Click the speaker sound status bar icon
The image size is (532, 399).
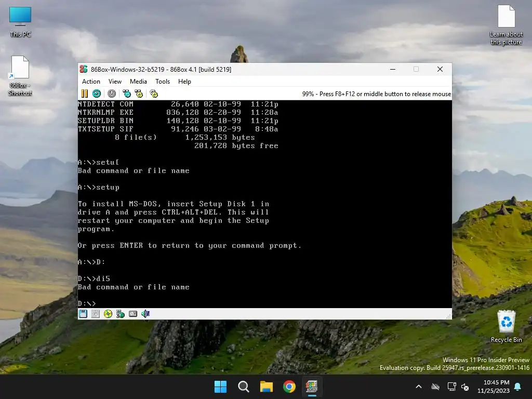coord(145,314)
